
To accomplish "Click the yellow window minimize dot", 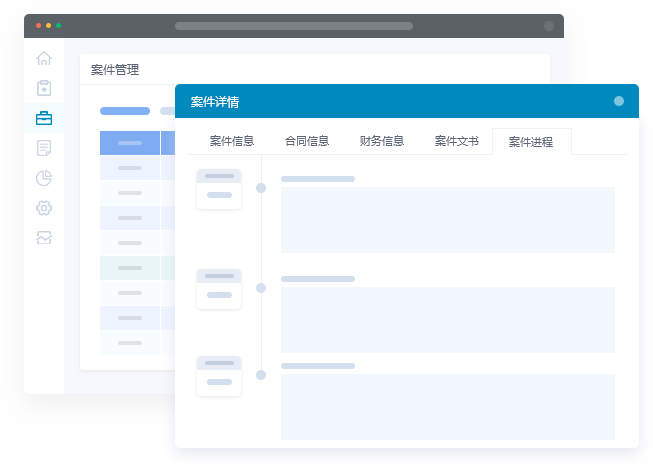I will click(48, 25).
